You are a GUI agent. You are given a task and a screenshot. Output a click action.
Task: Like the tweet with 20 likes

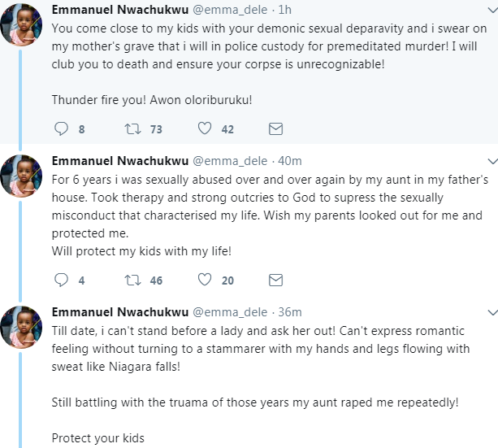205,280
